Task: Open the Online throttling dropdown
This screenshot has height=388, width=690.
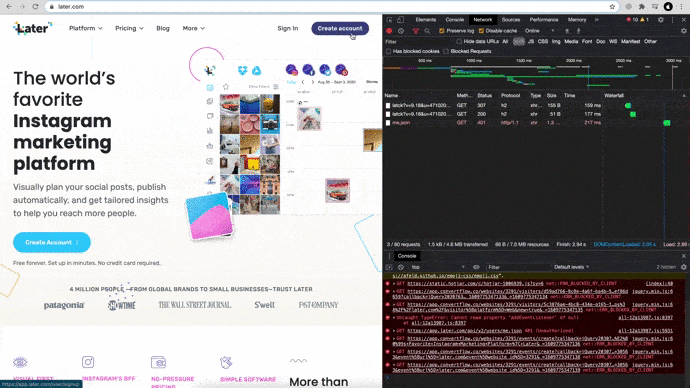Action: 540,31
